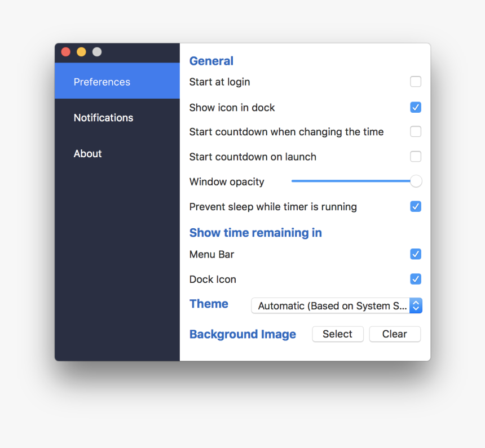This screenshot has height=448, width=485.
Task: Close the preferences window with red button
Action: (66, 52)
